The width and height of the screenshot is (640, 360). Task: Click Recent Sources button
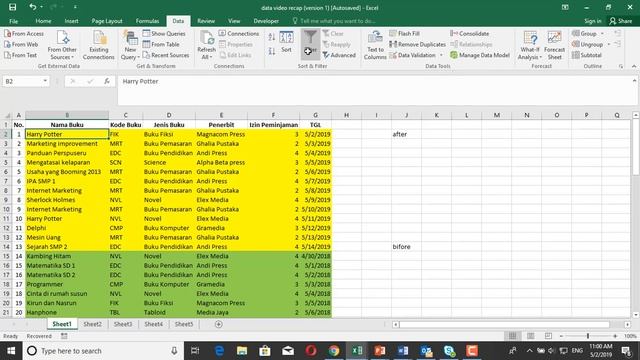(x=166, y=55)
